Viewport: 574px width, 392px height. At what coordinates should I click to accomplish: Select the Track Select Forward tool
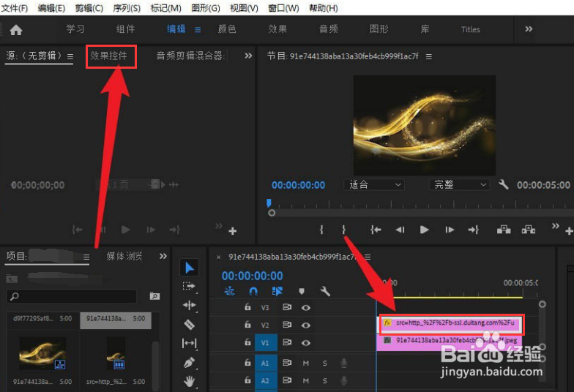189,287
